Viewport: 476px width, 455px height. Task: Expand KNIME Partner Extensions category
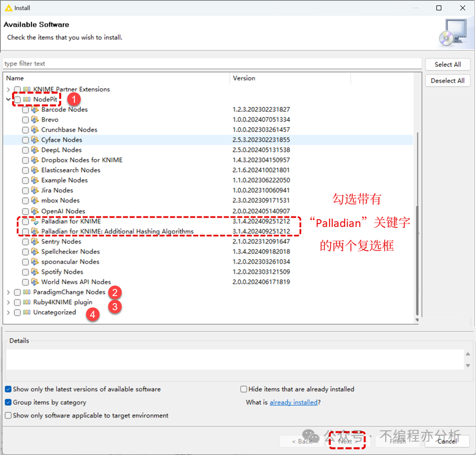[8, 89]
